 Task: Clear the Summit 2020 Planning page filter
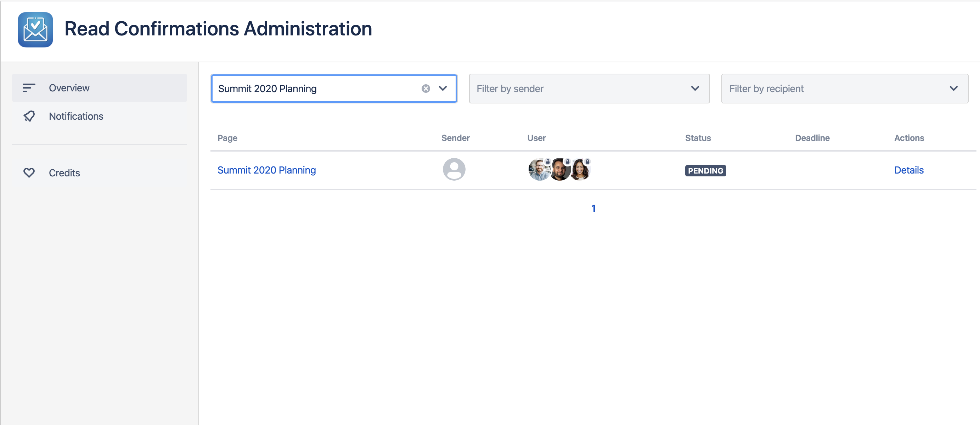point(426,89)
